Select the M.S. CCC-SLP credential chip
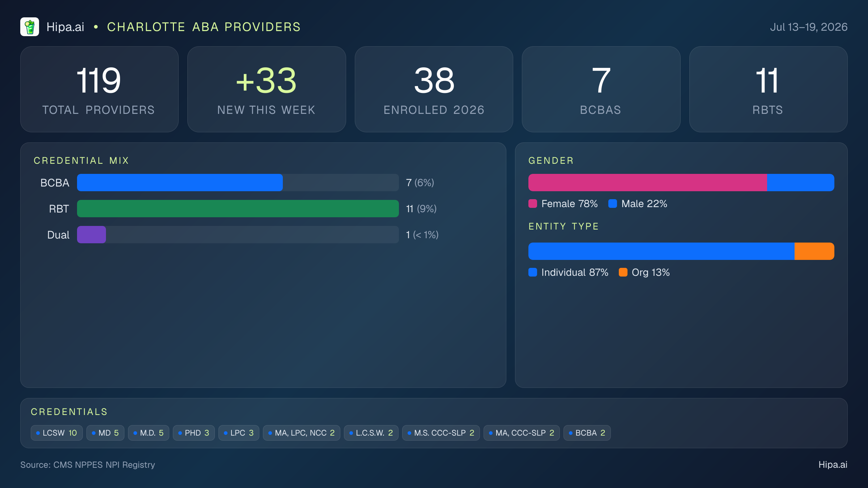 (441, 433)
